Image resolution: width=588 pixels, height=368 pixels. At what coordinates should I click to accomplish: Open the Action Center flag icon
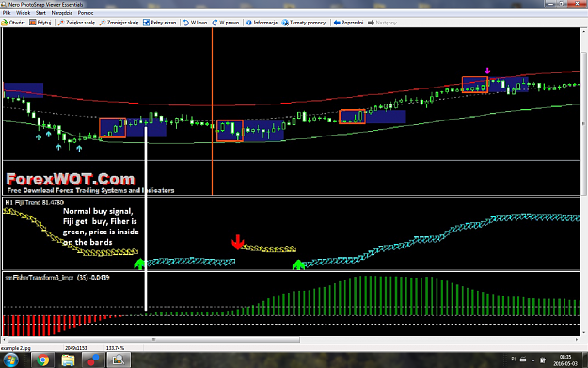(543, 360)
